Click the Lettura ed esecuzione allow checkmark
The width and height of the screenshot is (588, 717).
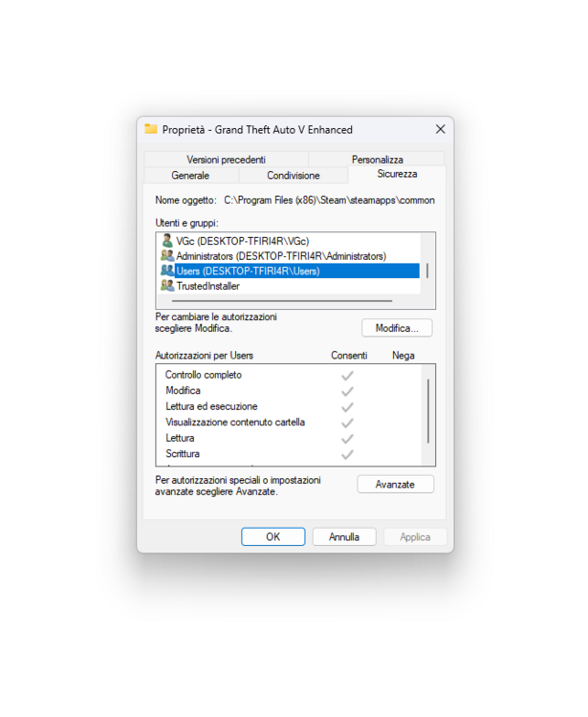(x=347, y=407)
